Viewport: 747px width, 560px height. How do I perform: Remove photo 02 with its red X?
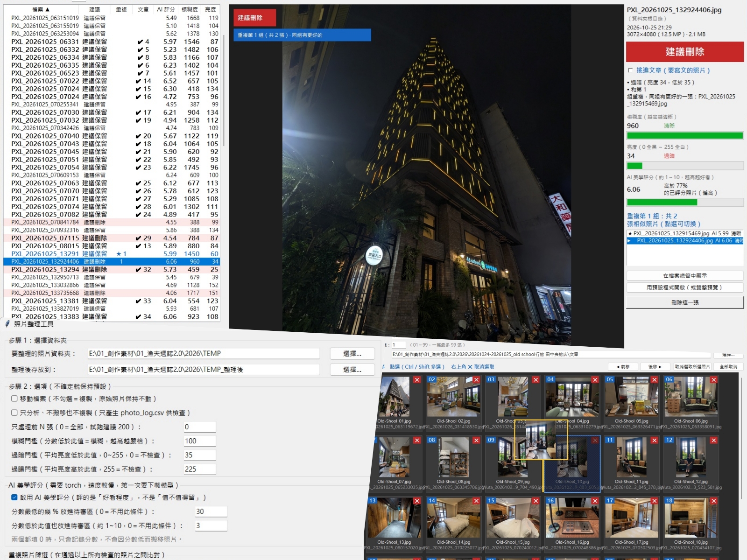point(476,380)
